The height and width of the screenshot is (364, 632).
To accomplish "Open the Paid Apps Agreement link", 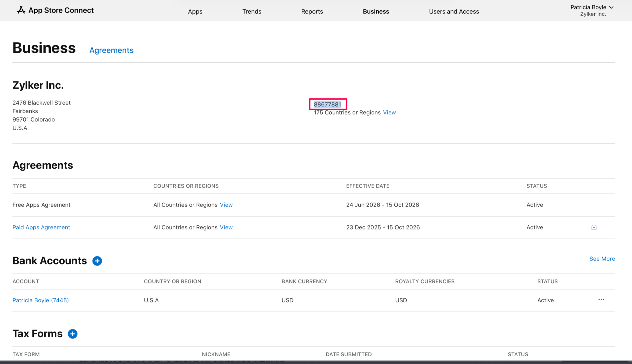I will coord(41,227).
